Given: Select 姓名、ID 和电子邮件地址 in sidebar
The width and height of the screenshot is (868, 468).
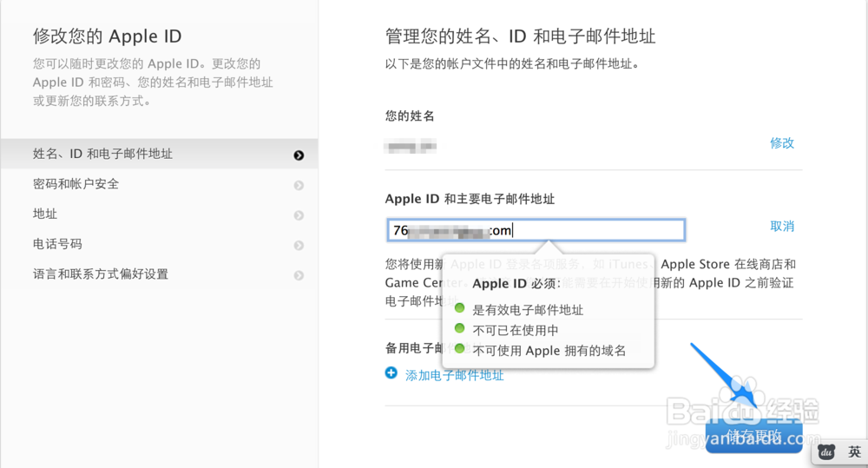Looking at the screenshot, I should [x=102, y=154].
